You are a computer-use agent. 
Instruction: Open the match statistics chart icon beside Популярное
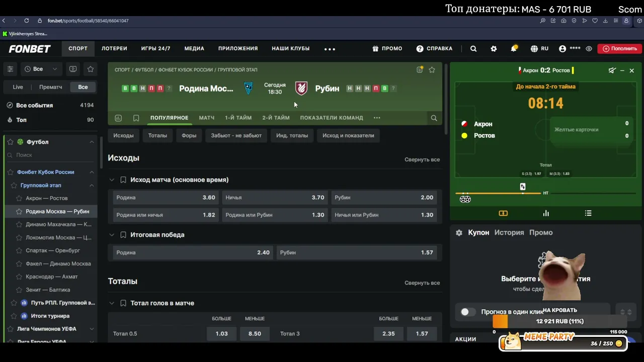point(118,118)
